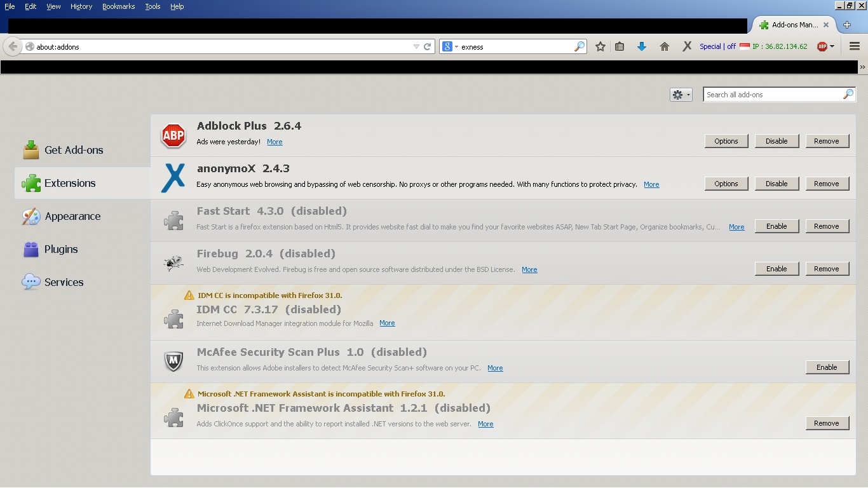Click More link for anonymoX

[651, 184]
